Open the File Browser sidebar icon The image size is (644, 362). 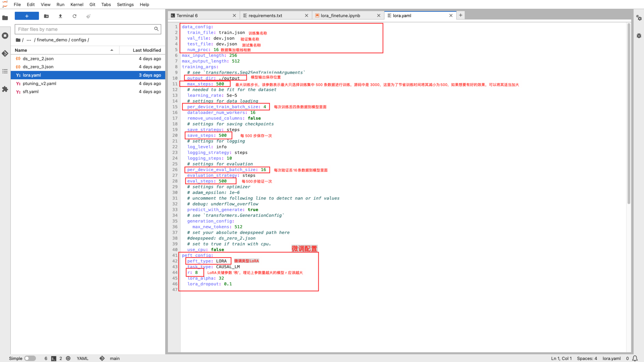pos(5,18)
